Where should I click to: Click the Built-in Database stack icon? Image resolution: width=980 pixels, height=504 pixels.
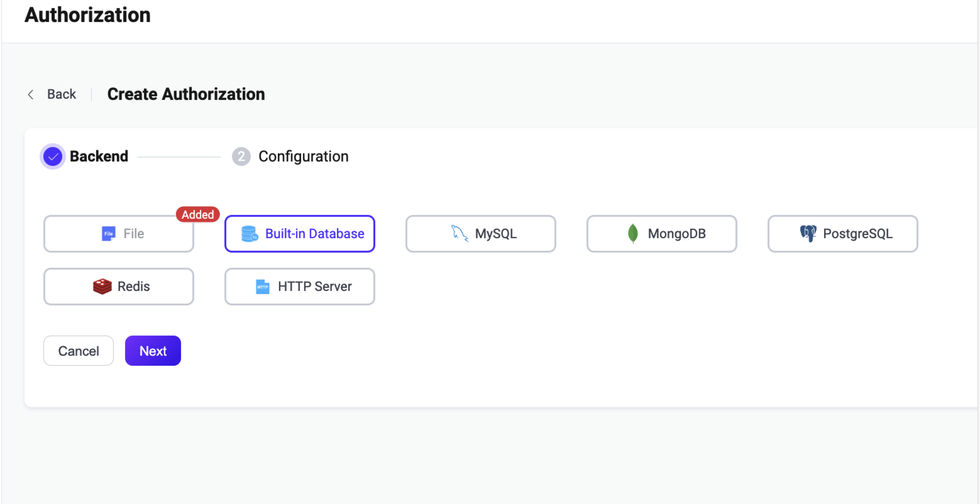(x=250, y=233)
